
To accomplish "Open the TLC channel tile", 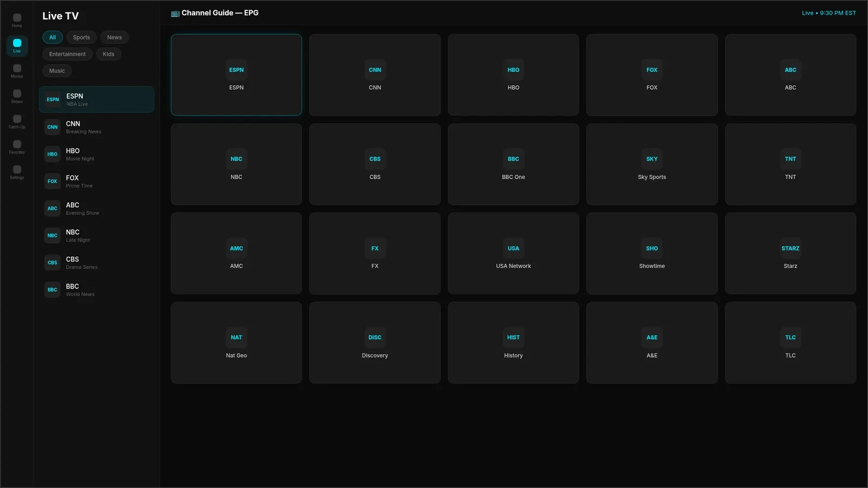I will click(x=790, y=343).
